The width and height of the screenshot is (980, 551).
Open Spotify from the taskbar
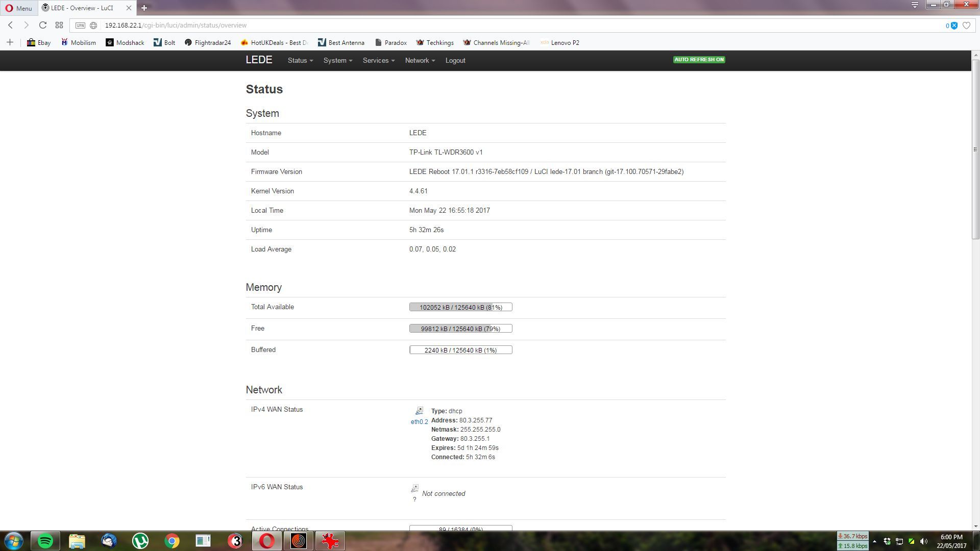click(x=45, y=541)
